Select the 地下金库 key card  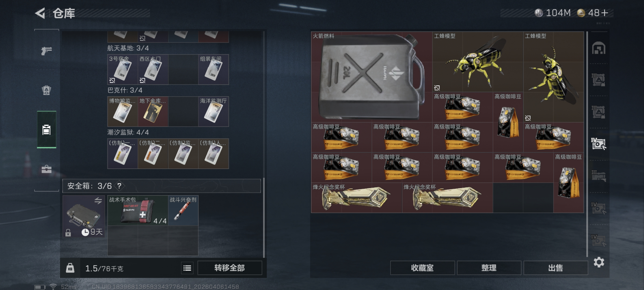point(153,111)
